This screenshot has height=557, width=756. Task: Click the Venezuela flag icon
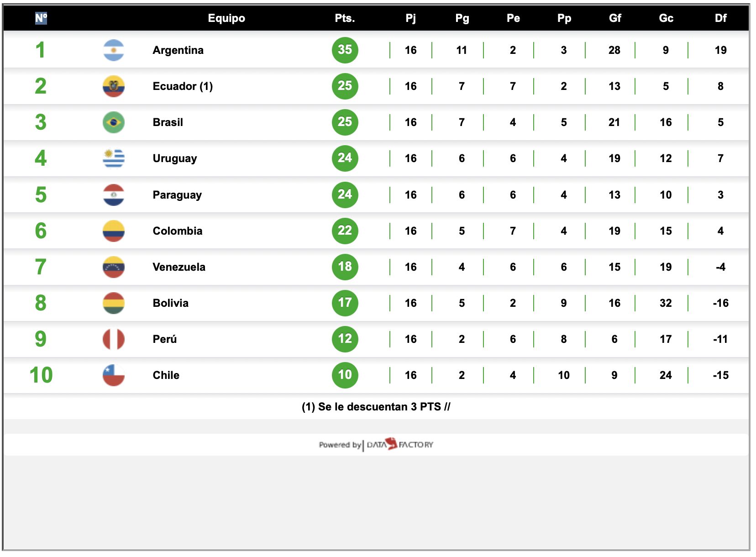point(114,267)
